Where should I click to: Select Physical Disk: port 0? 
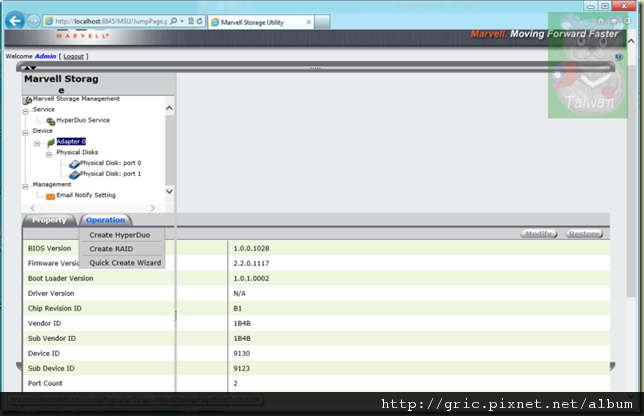(x=110, y=163)
